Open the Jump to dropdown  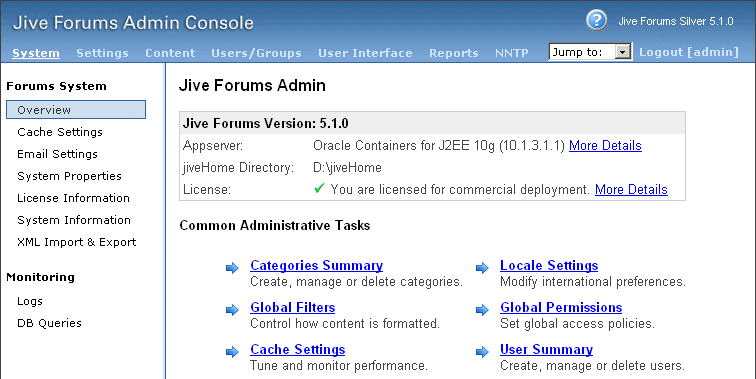590,52
